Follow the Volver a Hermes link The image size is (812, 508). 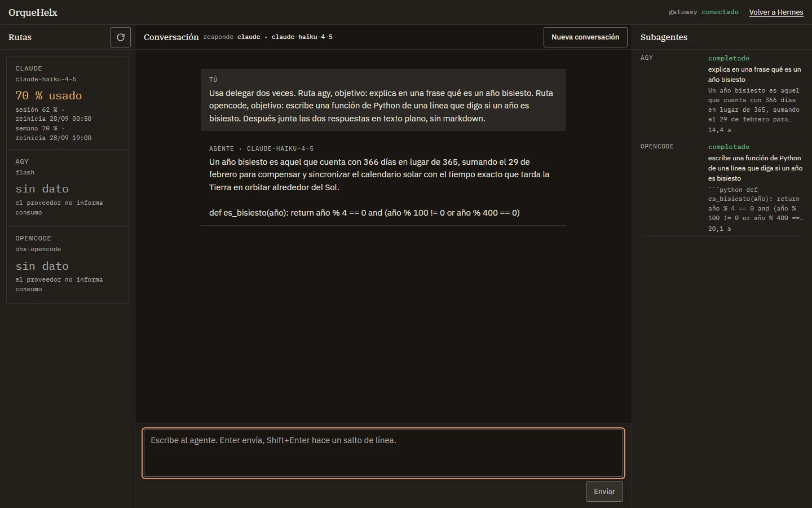[776, 12]
